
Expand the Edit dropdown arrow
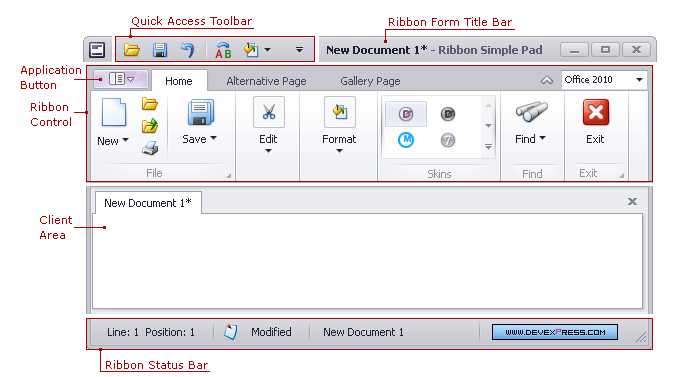pos(268,151)
